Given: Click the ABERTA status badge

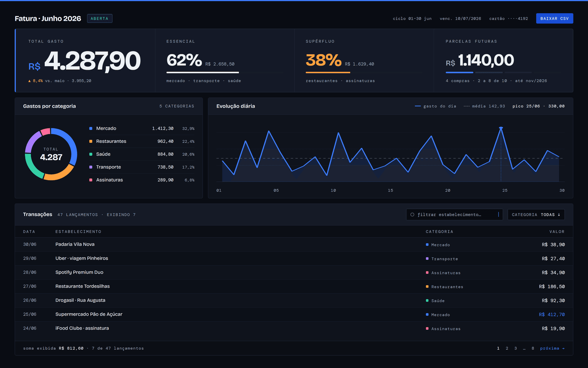Looking at the screenshot, I should pos(100,19).
